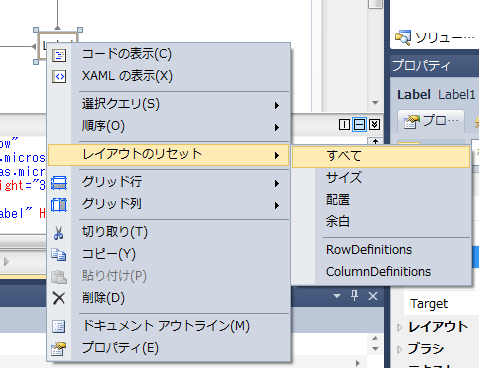The height and width of the screenshot is (368, 479).
Task: Close the bottom panel with X
Action: pyautogui.click(x=373, y=296)
